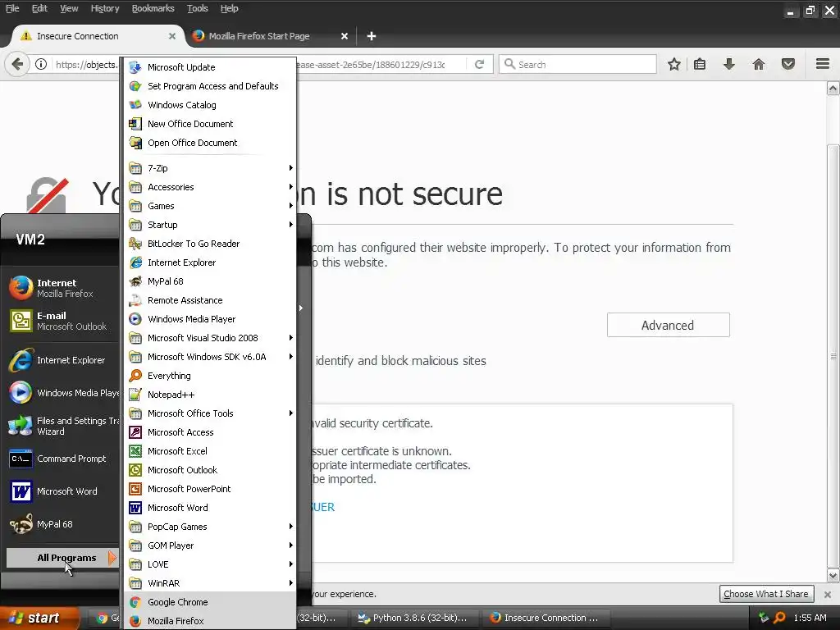The height and width of the screenshot is (630, 840).
Task: Expand GOM Player folder
Action: pos(209,546)
